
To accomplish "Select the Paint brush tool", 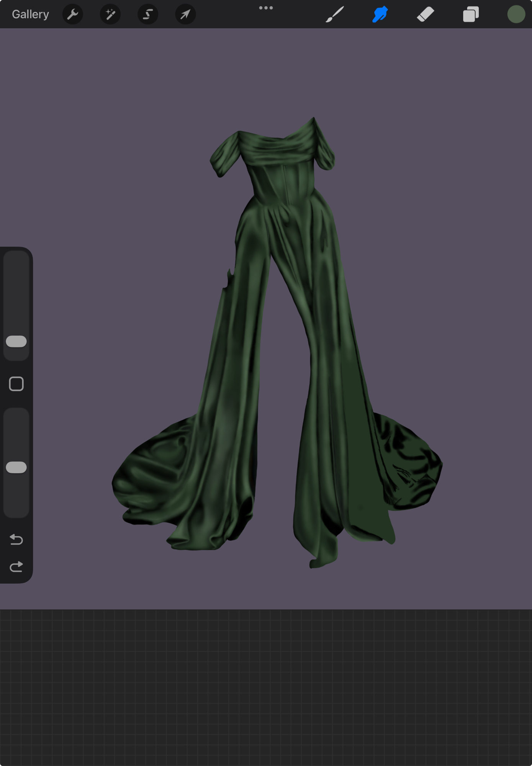I will 335,15.
